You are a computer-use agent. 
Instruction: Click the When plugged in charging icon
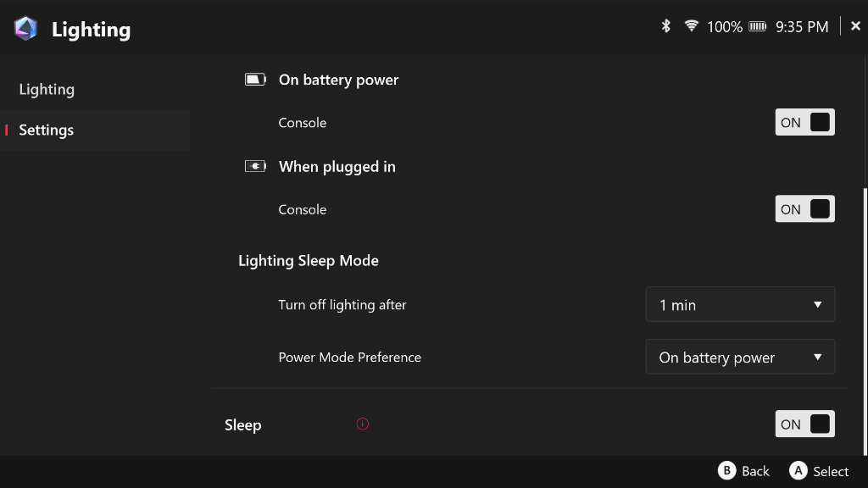tap(255, 166)
